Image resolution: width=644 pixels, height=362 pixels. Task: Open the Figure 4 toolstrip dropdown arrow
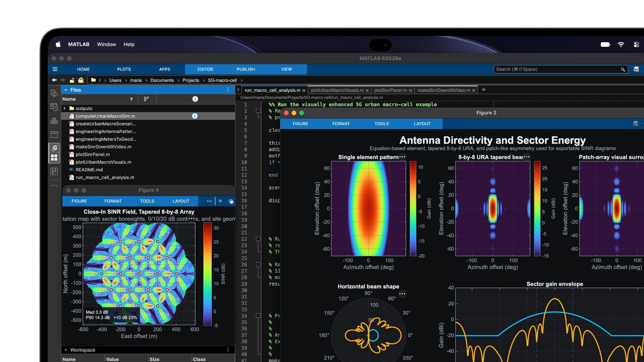coord(220,201)
